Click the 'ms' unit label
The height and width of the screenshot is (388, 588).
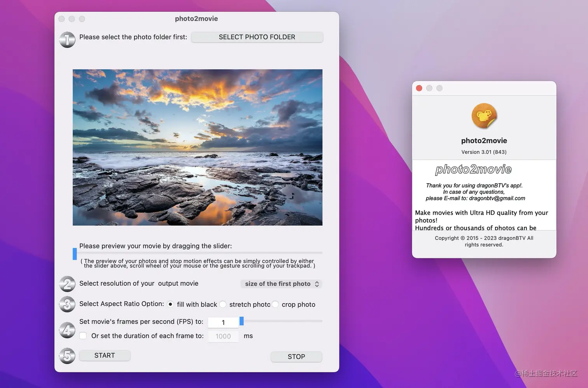[248, 336]
